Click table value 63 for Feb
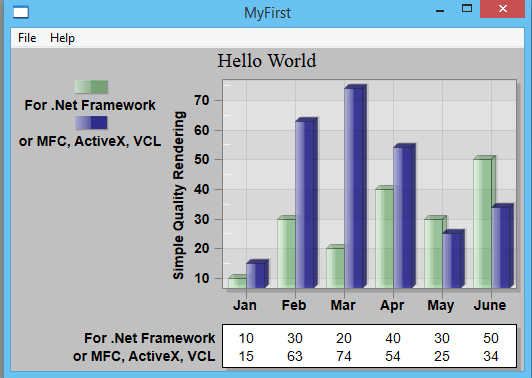Image resolution: width=532 pixels, height=378 pixels. (x=294, y=356)
